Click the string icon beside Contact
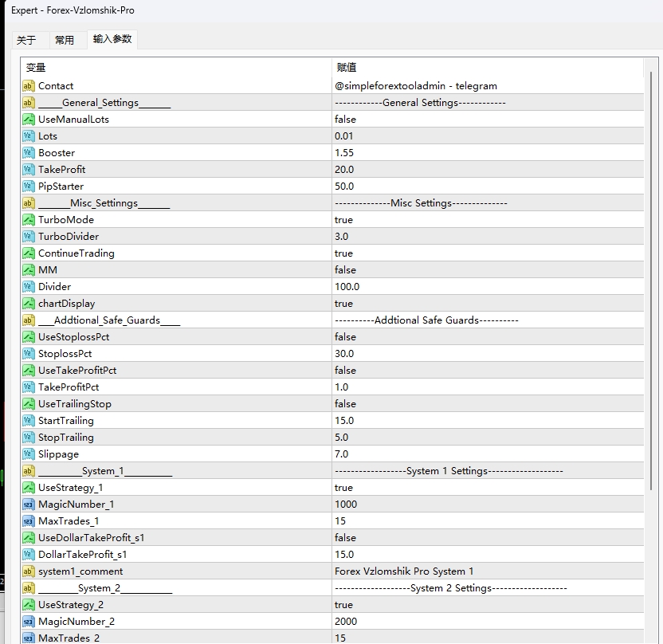Screen dimensions: 663x644 (29, 86)
